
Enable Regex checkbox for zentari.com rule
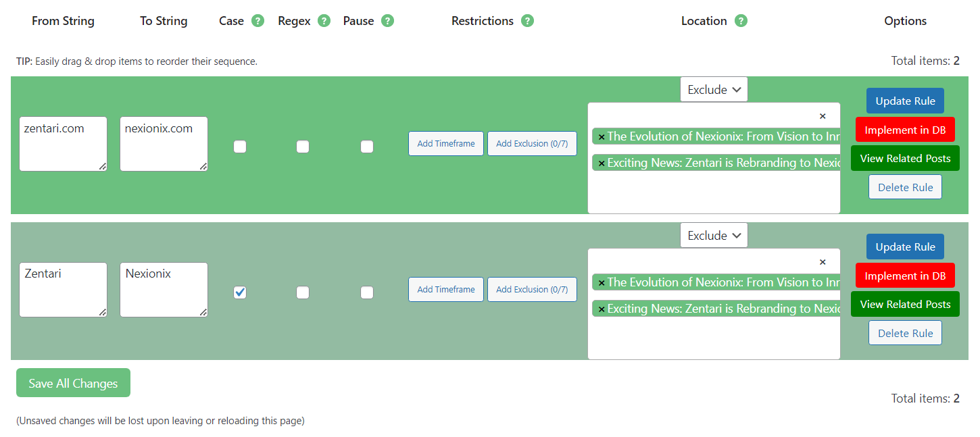coord(303,147)
